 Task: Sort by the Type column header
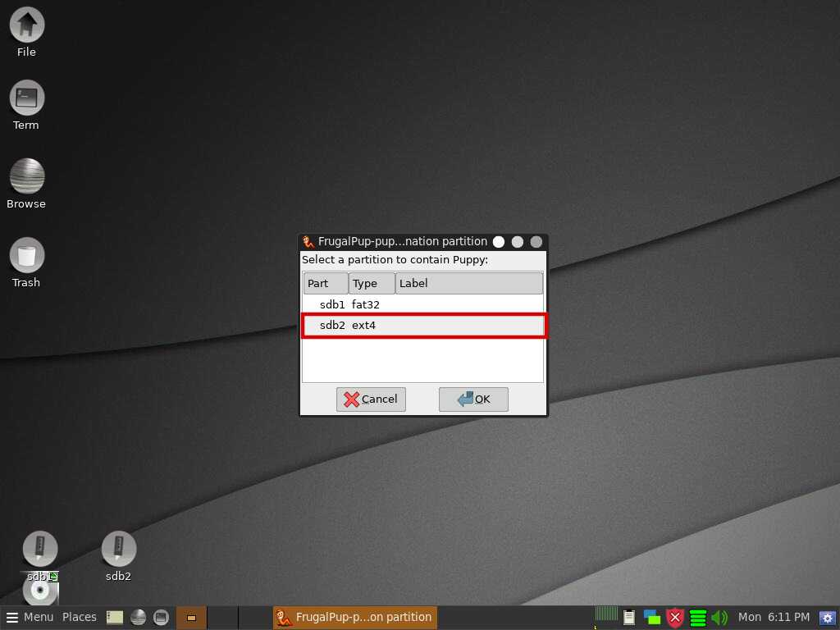tap(372, 284)
